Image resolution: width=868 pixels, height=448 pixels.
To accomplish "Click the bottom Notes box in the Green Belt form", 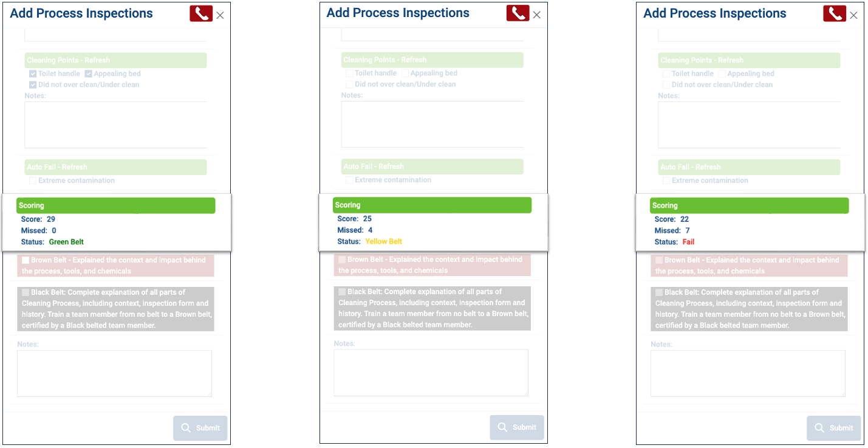I will (x=114, y=373).
